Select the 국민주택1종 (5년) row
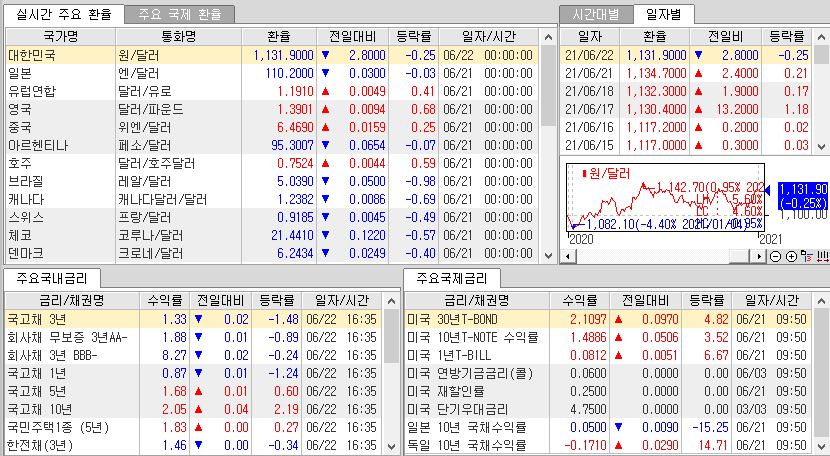The width and height of the screenshot is (830, 456). tap(194, 427)
